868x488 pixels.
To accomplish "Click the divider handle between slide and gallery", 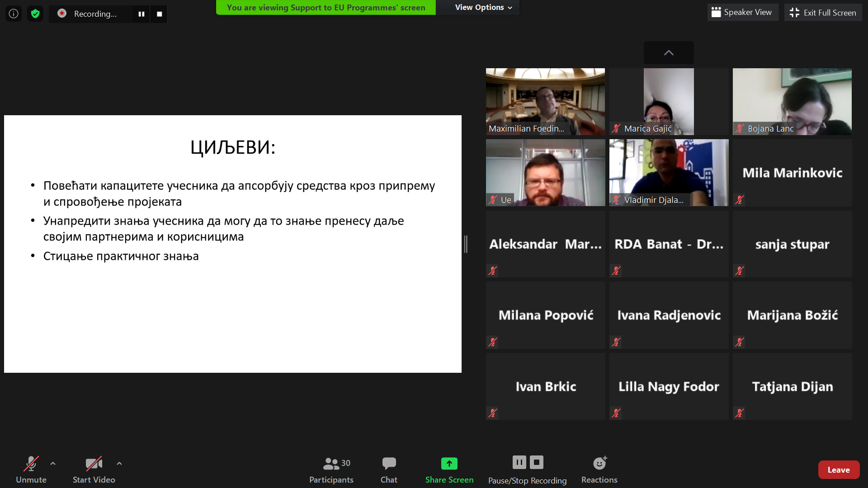I will point(466,244).
